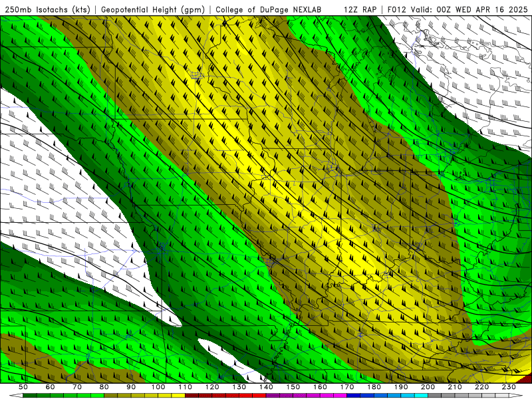This screenshot has height=399, width=532.
Task: Click the 100 label on the color scale
Action: pyautogui.click(x=158, y=387)
